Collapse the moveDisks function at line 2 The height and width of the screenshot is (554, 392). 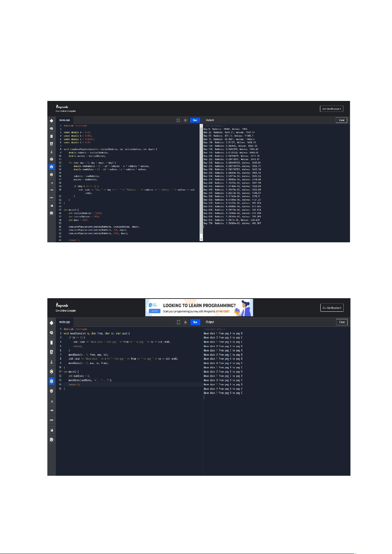pos(62,333)
